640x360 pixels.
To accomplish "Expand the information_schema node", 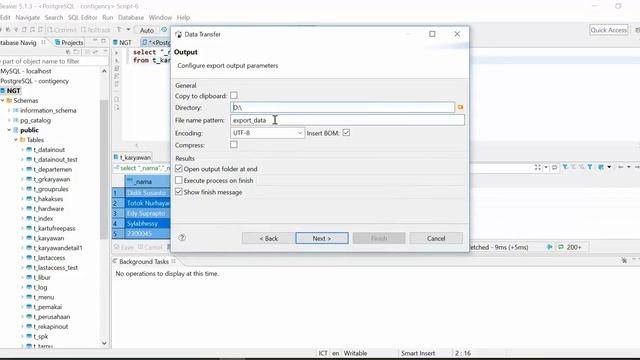I will coord(9,110).
